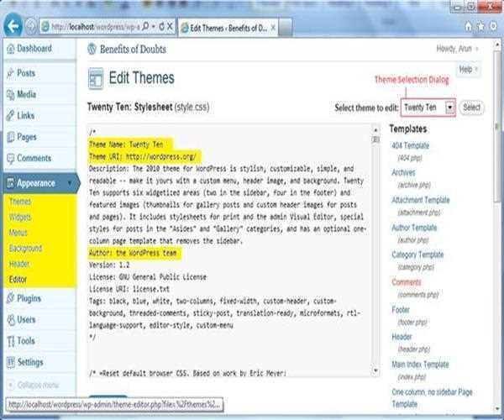The width and height of the screenshot is (504, 420).
Task: Click the Tools icon in sidebar
Action: [x=9, y=341]
